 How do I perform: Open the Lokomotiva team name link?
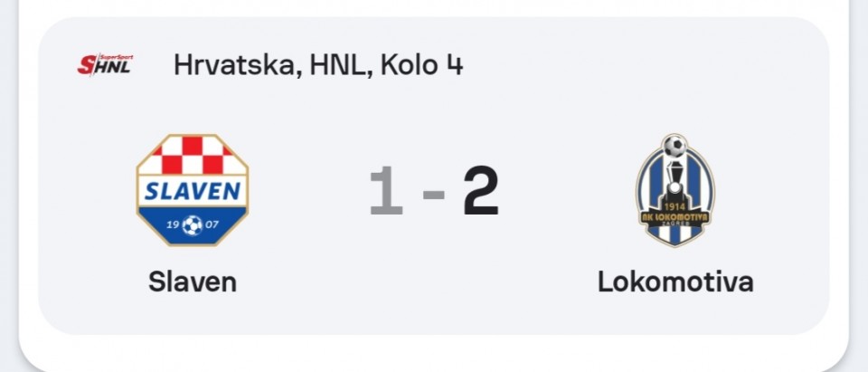point(675,281)
